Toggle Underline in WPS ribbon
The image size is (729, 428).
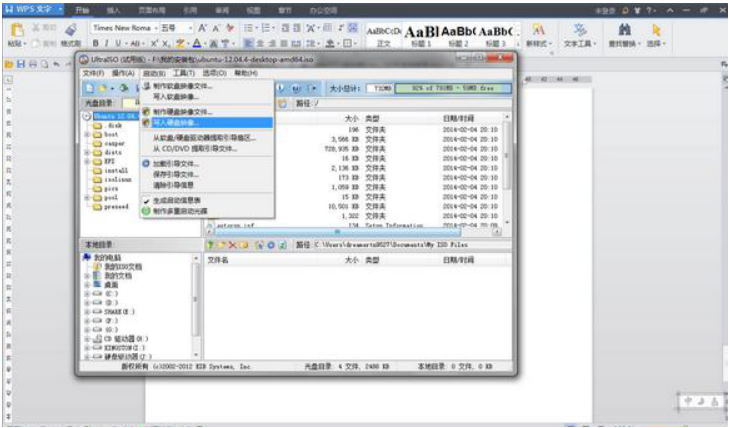point(119,43)
